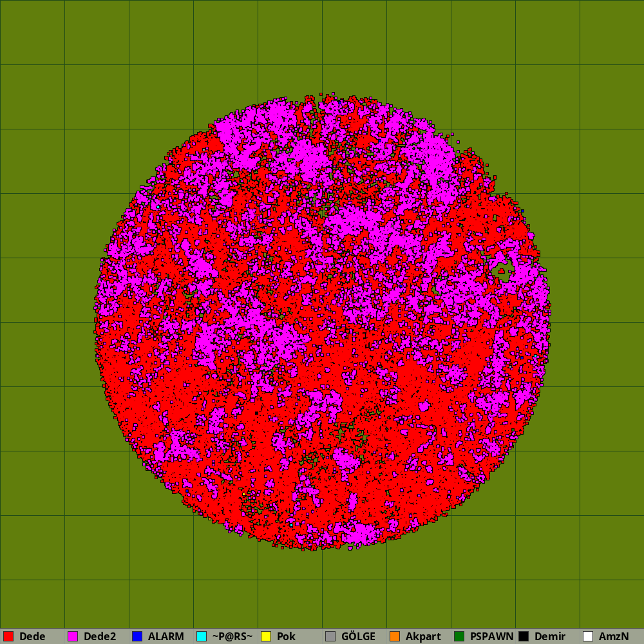This screenshot has width=644, height=644.
Task: Click the magenta Dede2 color swatch
Action: [x=73, y=636]
